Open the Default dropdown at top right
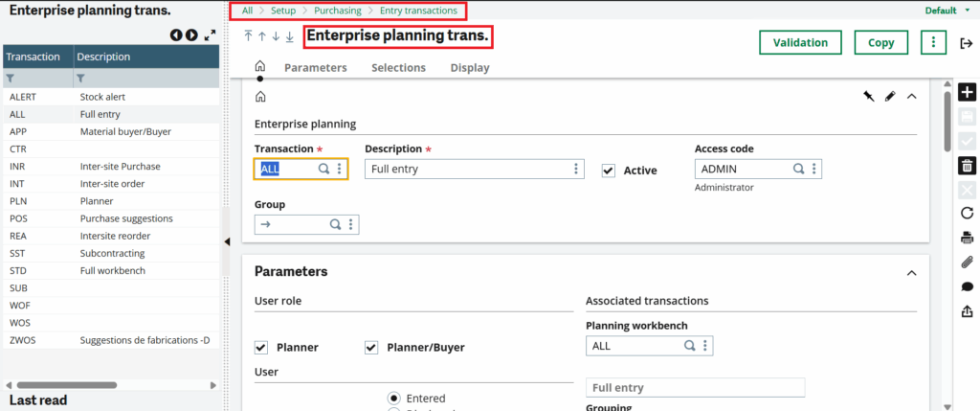980x411 pixels. (x=947, y=11)
